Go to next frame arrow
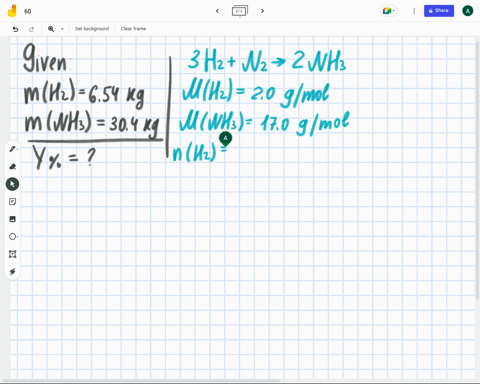 tap(262, 11)
